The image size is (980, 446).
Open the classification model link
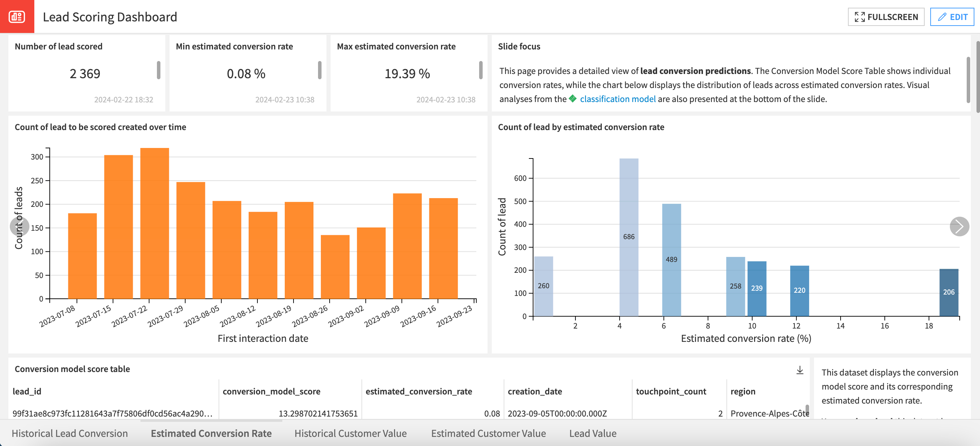617,99
